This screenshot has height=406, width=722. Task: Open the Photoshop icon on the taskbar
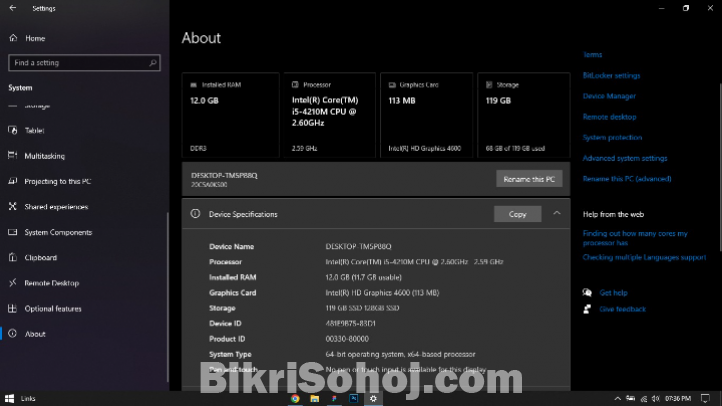(x=354, y=399)
